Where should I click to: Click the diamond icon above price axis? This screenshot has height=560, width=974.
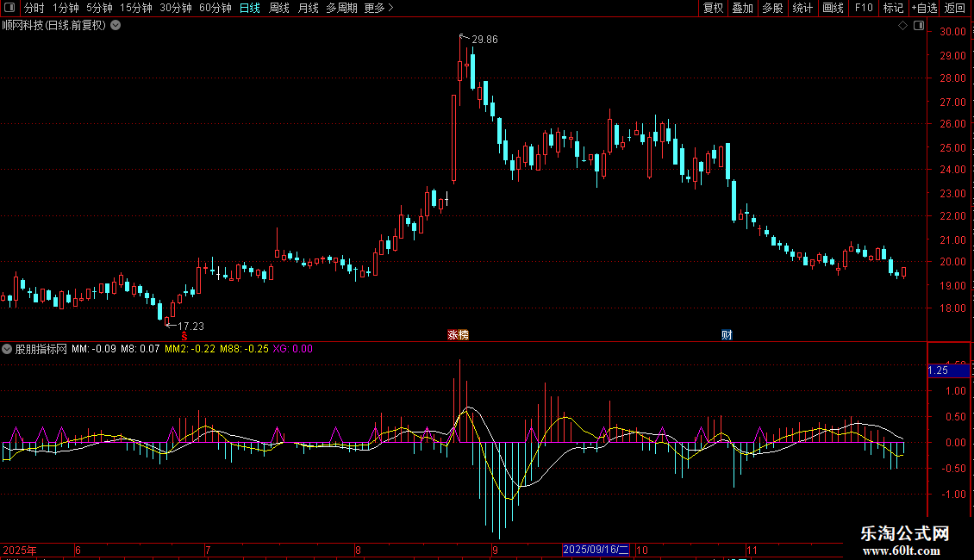(x=902, y=26)
